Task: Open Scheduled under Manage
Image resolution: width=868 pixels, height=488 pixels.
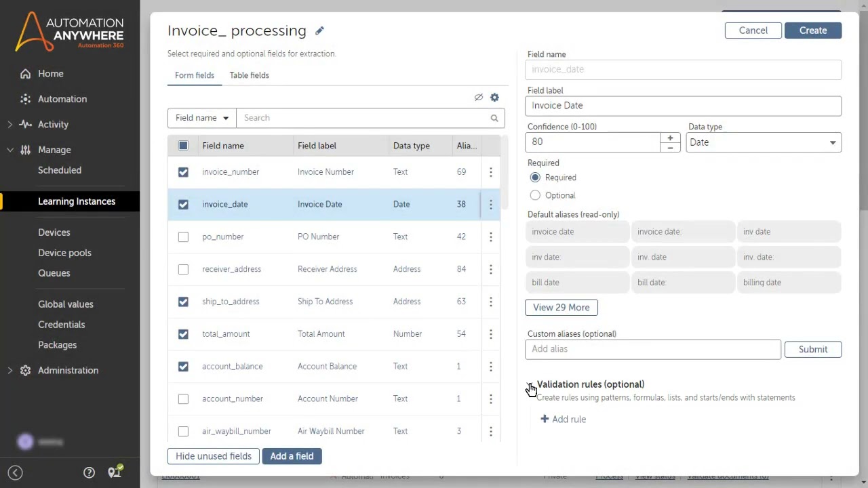Action: click(x=60, y=170)
